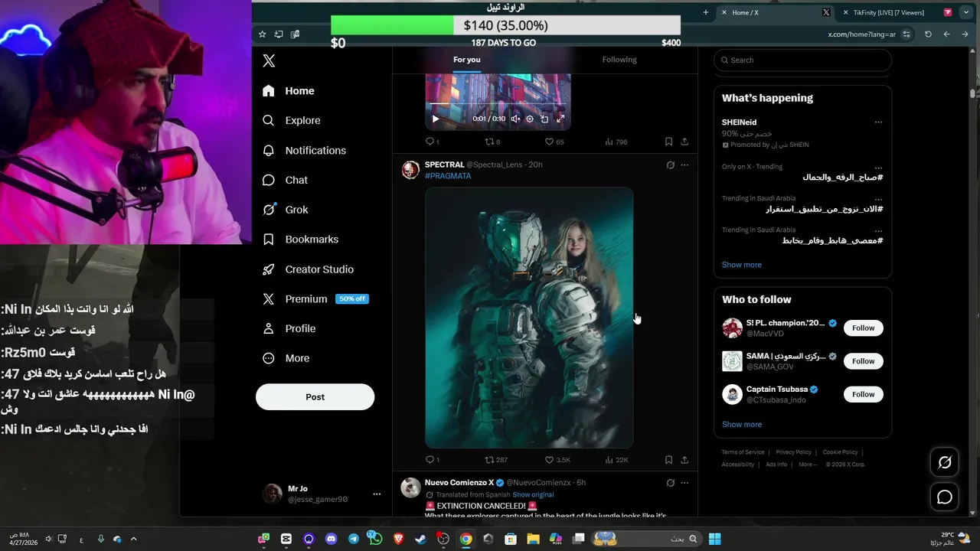Repost the video post with 8 reposts

pyautogui.click(x=492, y=142)
